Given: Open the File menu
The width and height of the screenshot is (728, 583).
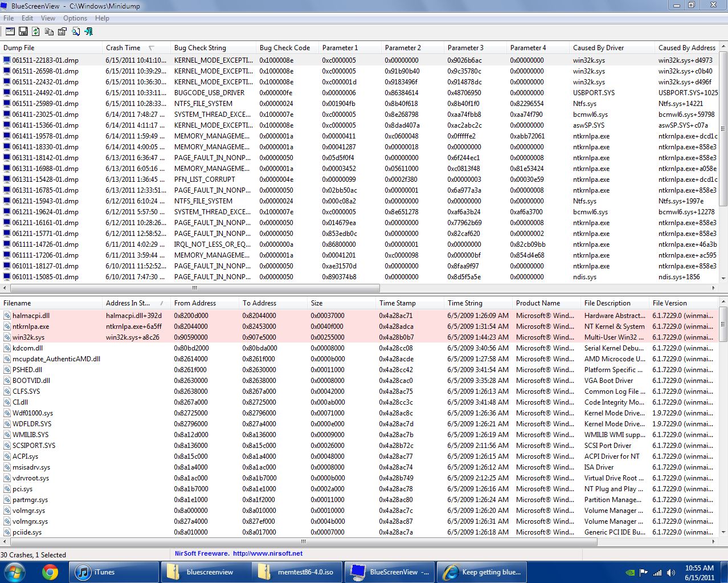Looking at the screenshot, I should (9, 18).
